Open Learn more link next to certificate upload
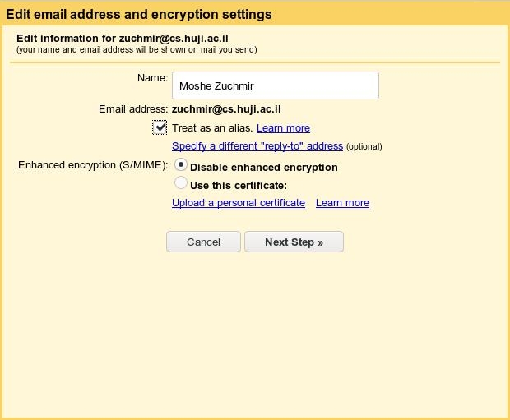The image size is (510, 420). (x=342, y=203)
